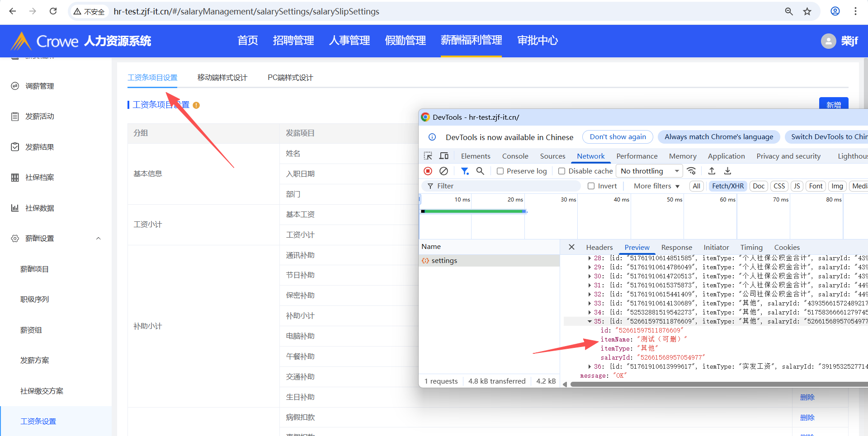Open the 移动端样式设计 tab

(x=222, y=78)
